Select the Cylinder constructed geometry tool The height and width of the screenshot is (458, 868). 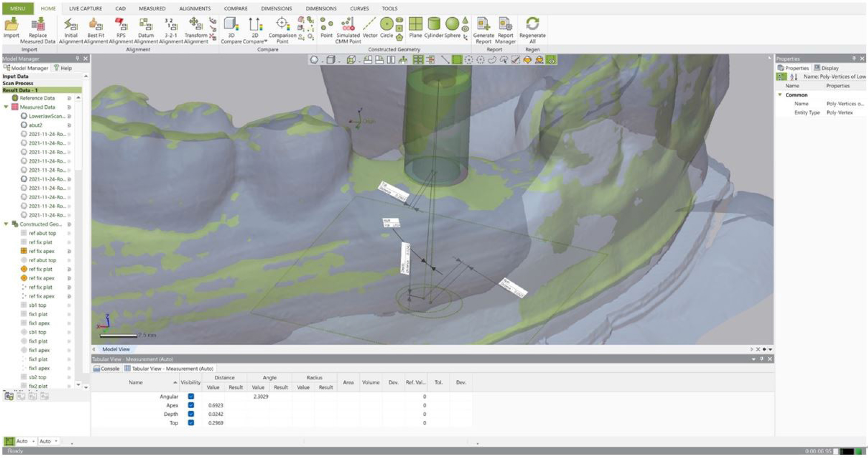tap(434, 27)
